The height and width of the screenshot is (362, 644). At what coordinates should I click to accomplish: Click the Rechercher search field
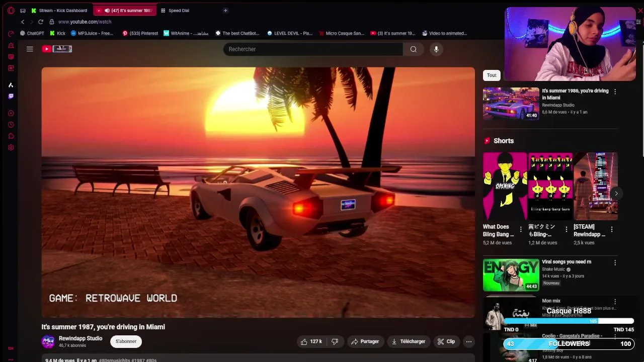pyautogui.click(x=313, y=49)
